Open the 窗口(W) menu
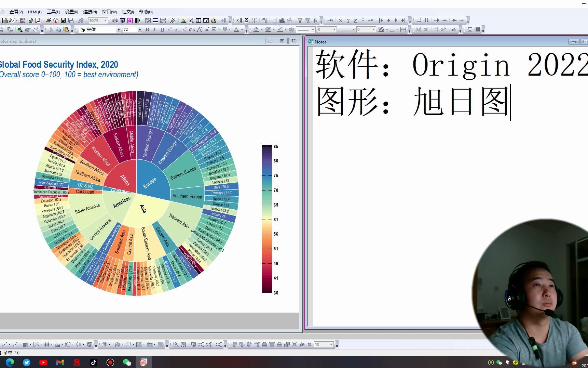 (x=109, y=12)
